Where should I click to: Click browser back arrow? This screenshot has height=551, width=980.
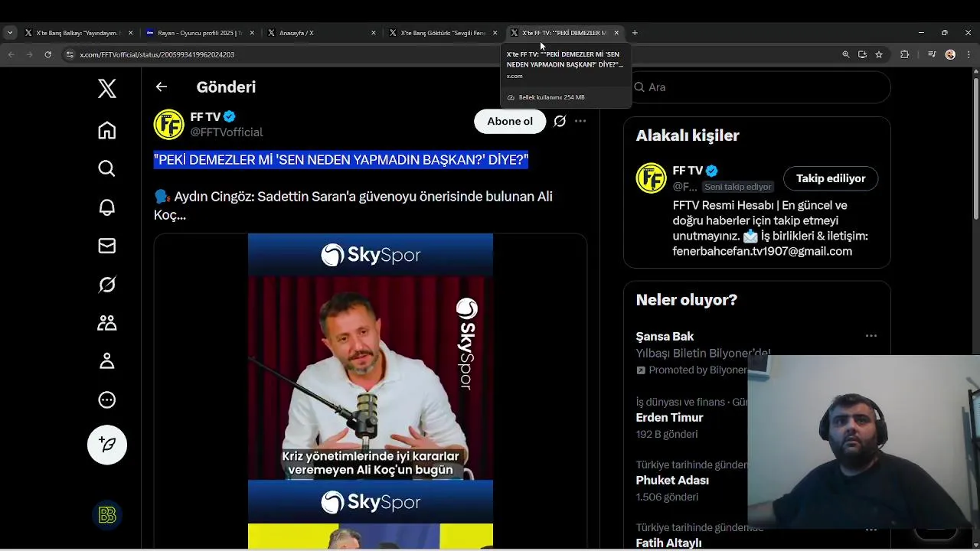[x=11, y=54]
